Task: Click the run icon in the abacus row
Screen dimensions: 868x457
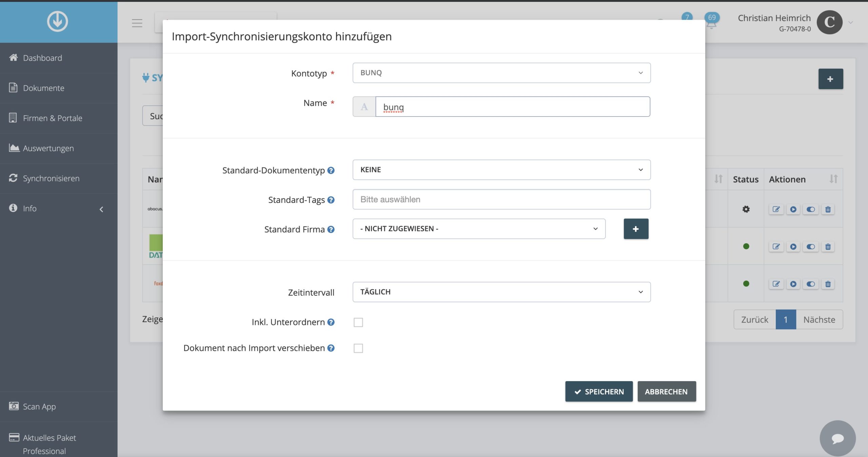Action: [x=793, y=209]
